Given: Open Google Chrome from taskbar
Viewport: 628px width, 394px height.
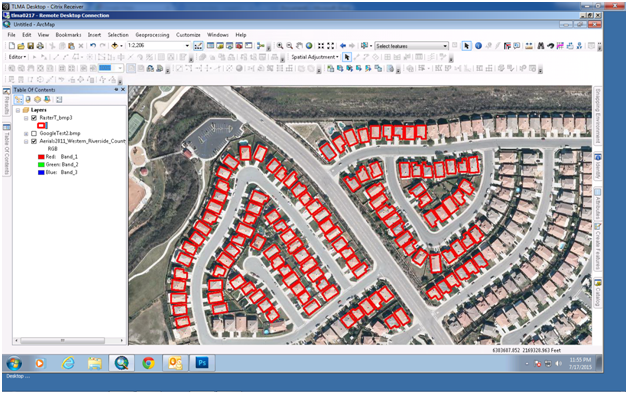Looking at the screenshot, I should [x=149, y=363].
